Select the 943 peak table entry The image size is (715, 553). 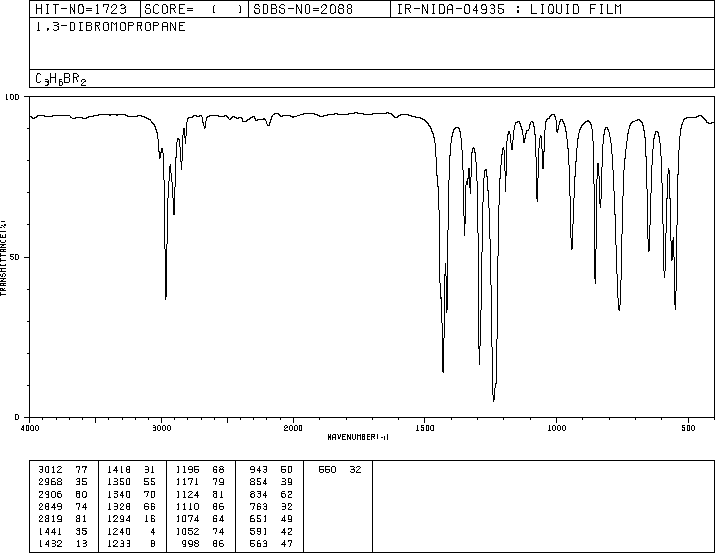(x=271, y=470)
